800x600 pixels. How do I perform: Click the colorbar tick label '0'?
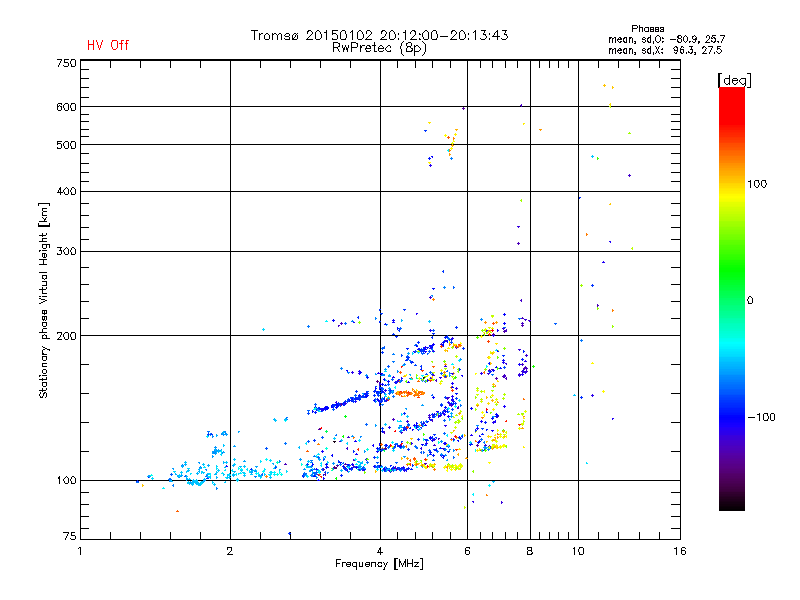coord(749,301)
